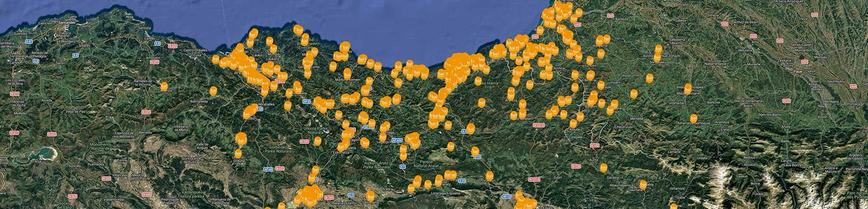Click the bai marker beside Jaurrieta label
868x209 pixels.
643,185
